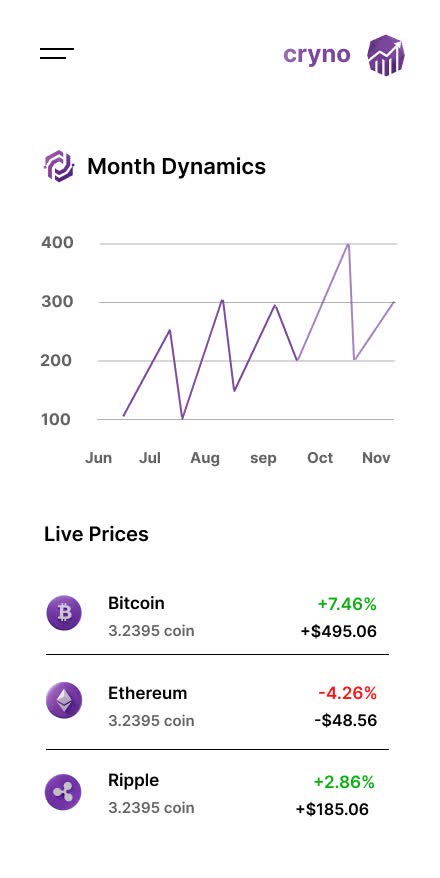440x878 pixels.
Task: Select Oct on the chart axis
Action: click(x=320, y=458)
